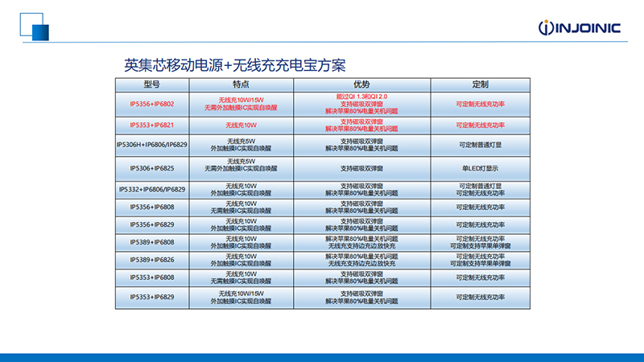
Task: Click the INJOINIC logo
Action: pyautogui.click(x=580, y=27)
